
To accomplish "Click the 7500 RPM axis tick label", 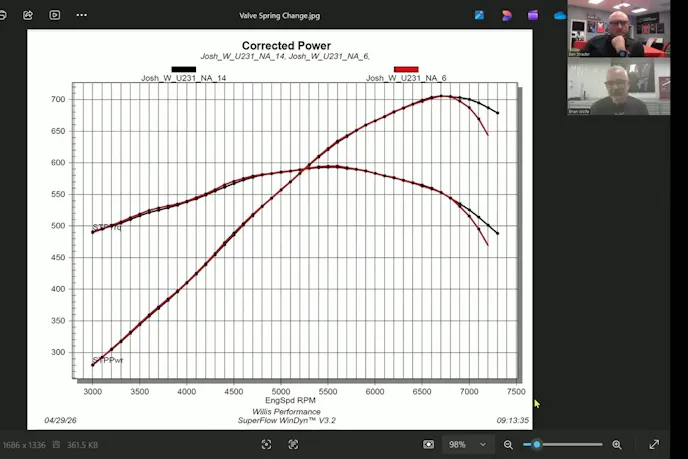I will pos(516,391).
